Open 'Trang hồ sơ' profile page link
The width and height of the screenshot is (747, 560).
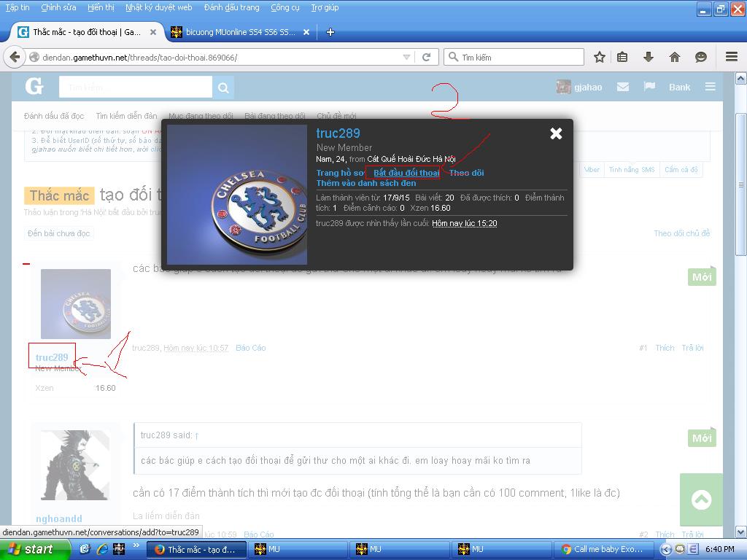[x=340, y=173]
